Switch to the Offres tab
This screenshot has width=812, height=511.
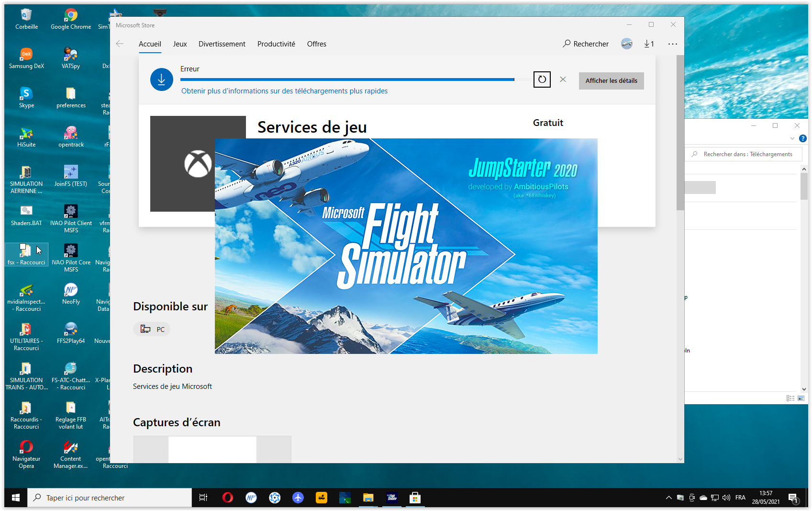coord(317,44)
